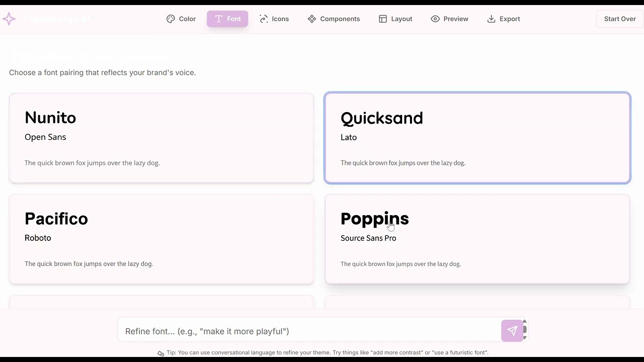Screen dimensions: 644x362
Task: Select the Font tab
Action: (227, 19)
